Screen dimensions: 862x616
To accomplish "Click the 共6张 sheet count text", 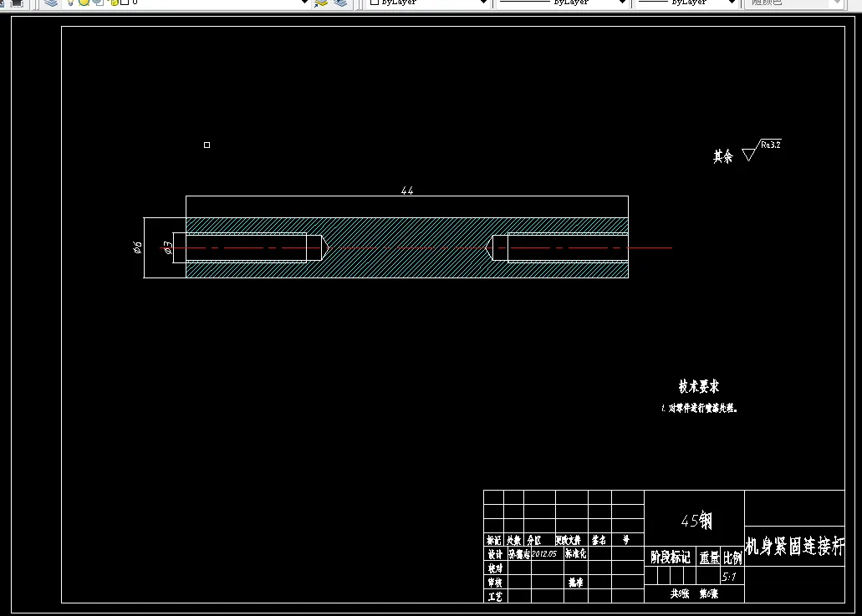I will point(680,593).
